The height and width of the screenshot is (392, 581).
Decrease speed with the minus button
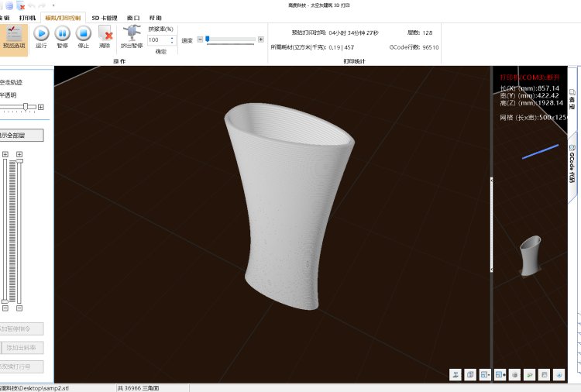(x=200, y=40)
